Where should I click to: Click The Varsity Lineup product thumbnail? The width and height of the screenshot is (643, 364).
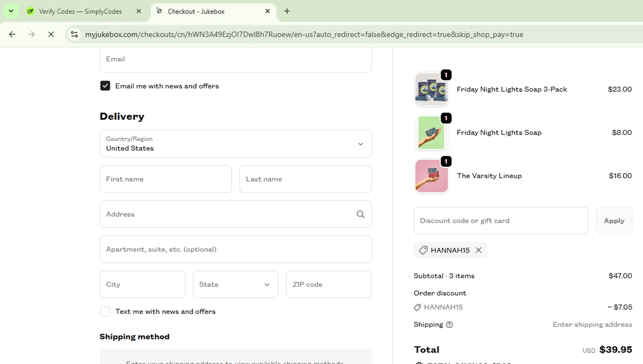tap(431, 176)
